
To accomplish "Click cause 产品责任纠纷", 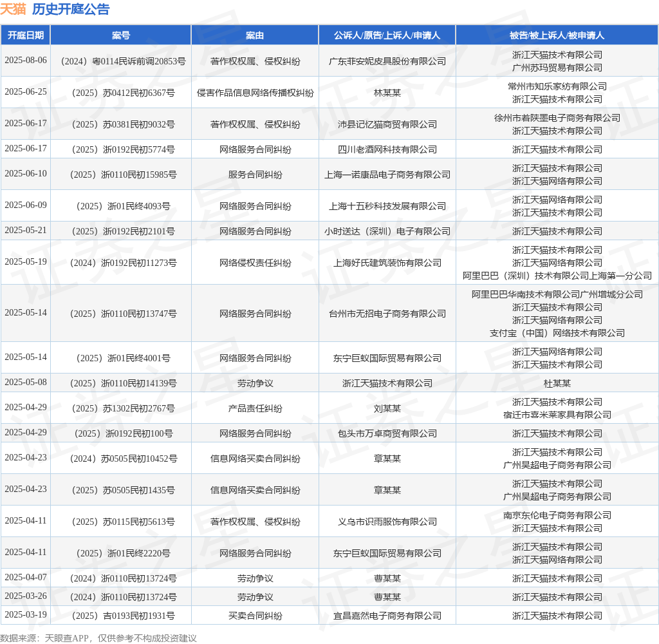I will [255, 408].
